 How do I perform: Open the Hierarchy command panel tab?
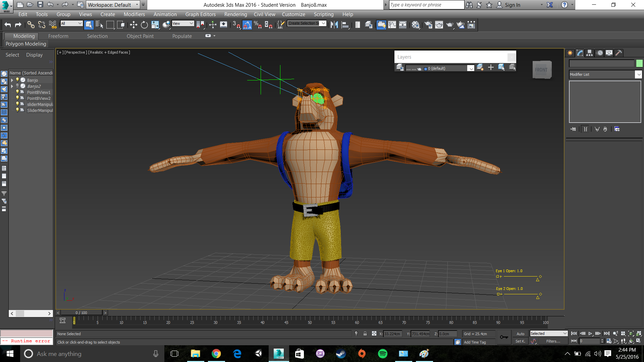tap(589, 53)
